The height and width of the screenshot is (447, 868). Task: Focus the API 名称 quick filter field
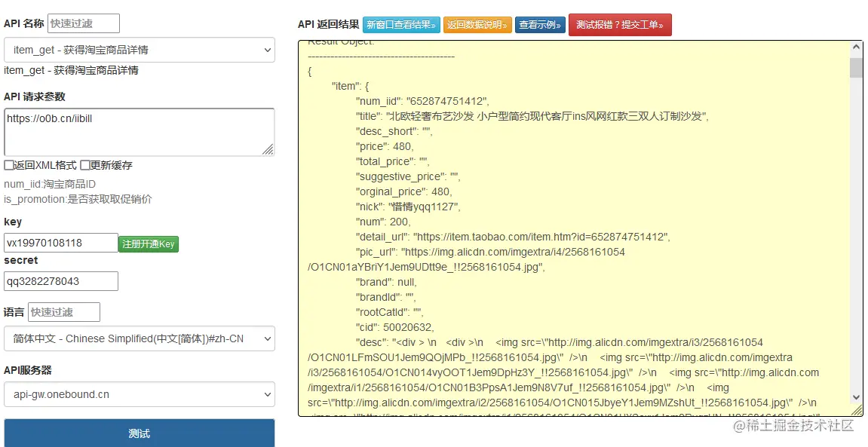pyautogui.click(x=84, y=23)
